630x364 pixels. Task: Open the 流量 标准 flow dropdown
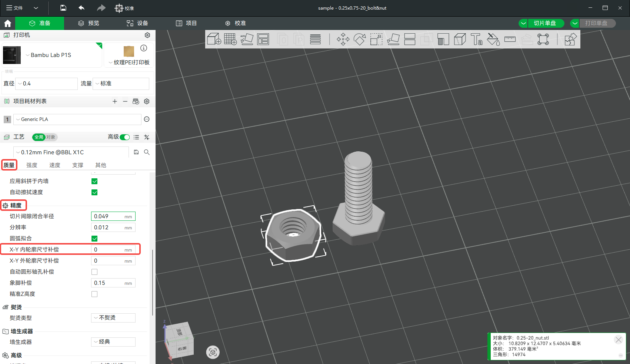[x=121, y=84]
